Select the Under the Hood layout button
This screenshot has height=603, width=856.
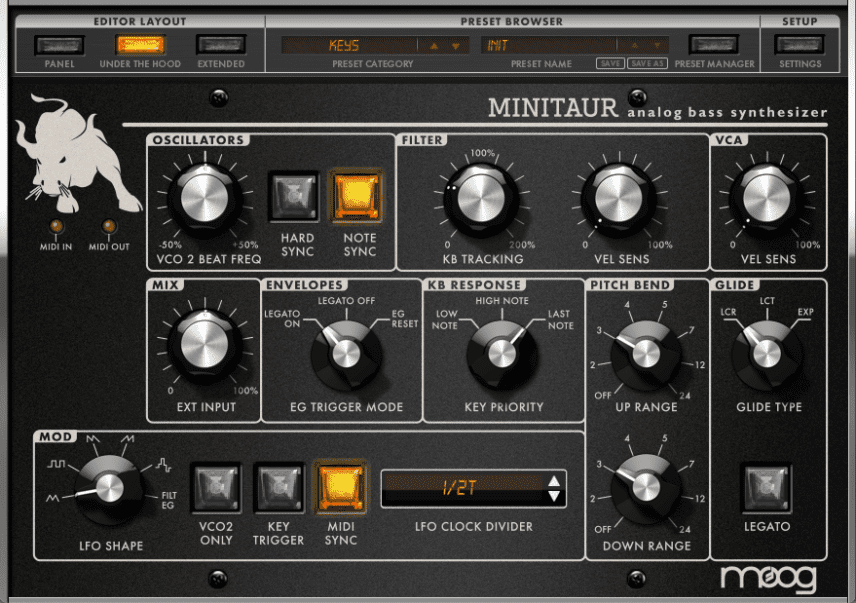(140, 45)
